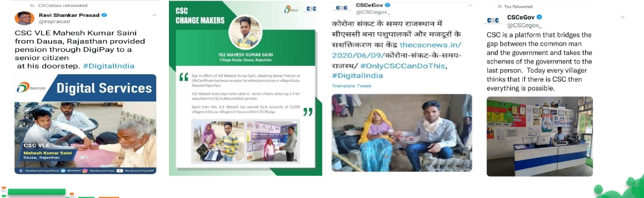Click Translate Tweet below the Hindi tweet

point(351,86)
